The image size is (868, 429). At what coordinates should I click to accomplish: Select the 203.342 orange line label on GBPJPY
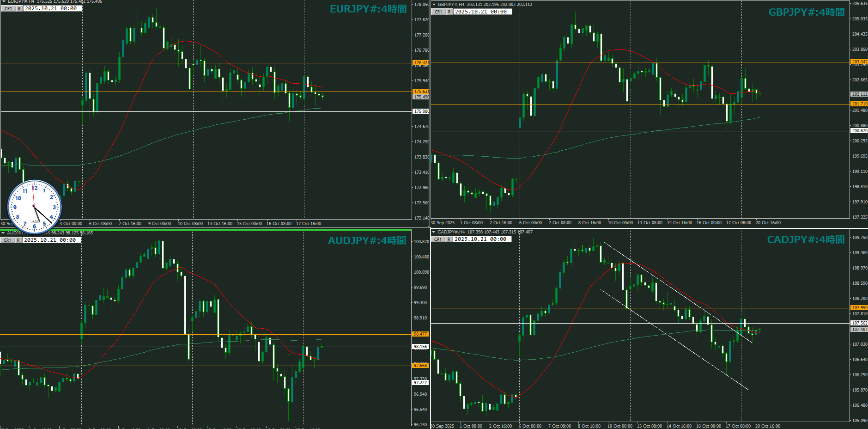pyautogui.click(x=859, y=62)
